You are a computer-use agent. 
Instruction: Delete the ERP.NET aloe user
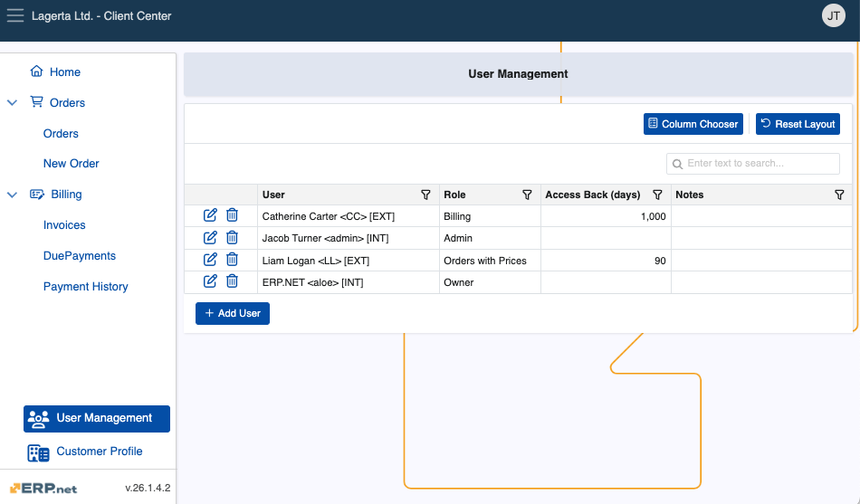tap(232, 281)
